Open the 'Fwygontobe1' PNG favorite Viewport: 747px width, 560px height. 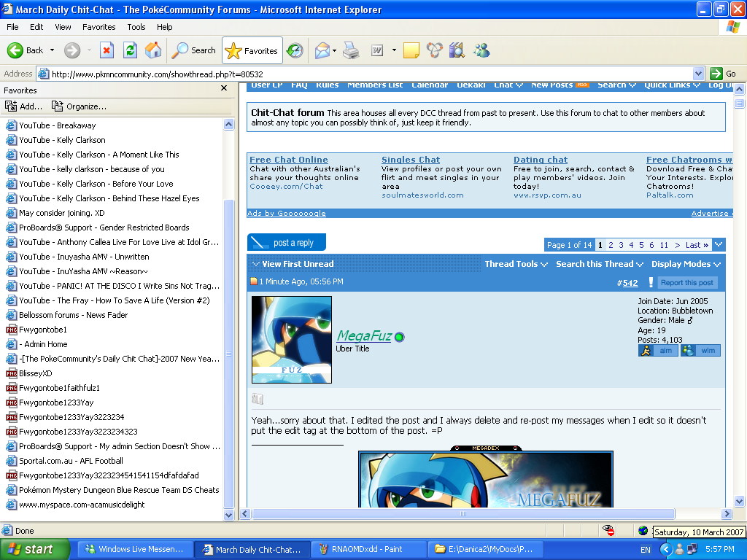(x=36, y=330)
